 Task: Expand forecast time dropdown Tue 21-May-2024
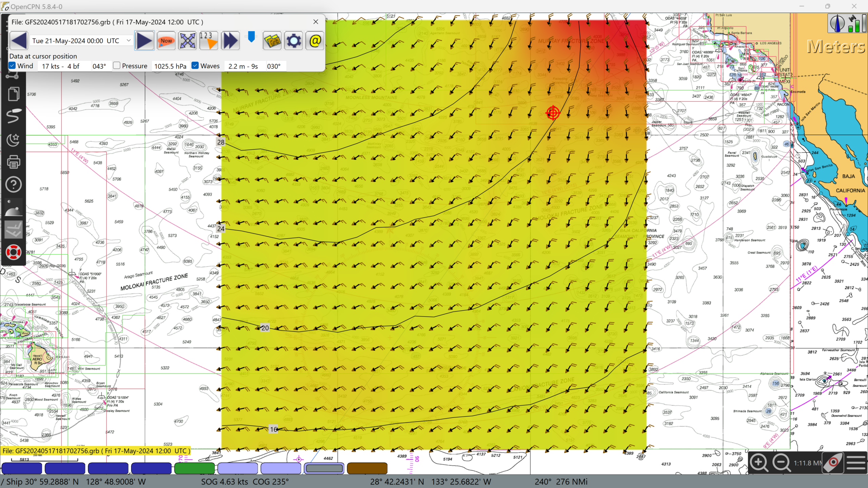click(x=129, y=41)
